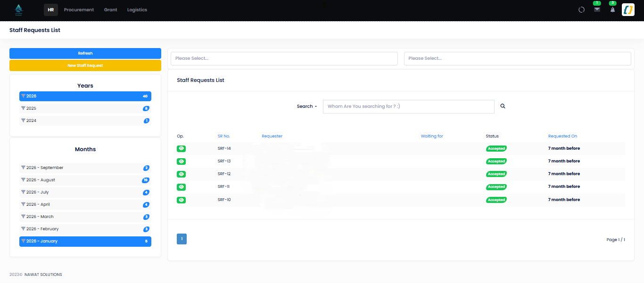Select the 2026 - January month filter
Viewport: 644px width, 283px height.
85,241
